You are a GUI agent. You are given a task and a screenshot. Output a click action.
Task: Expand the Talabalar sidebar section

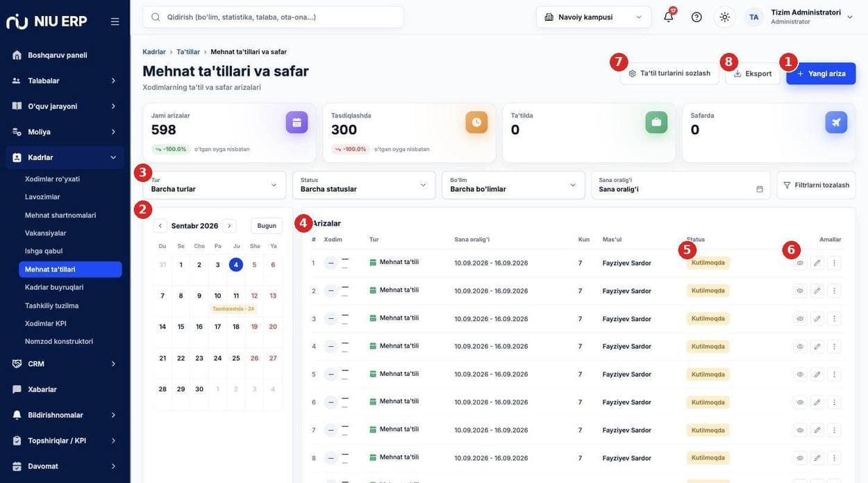[65, 81]
